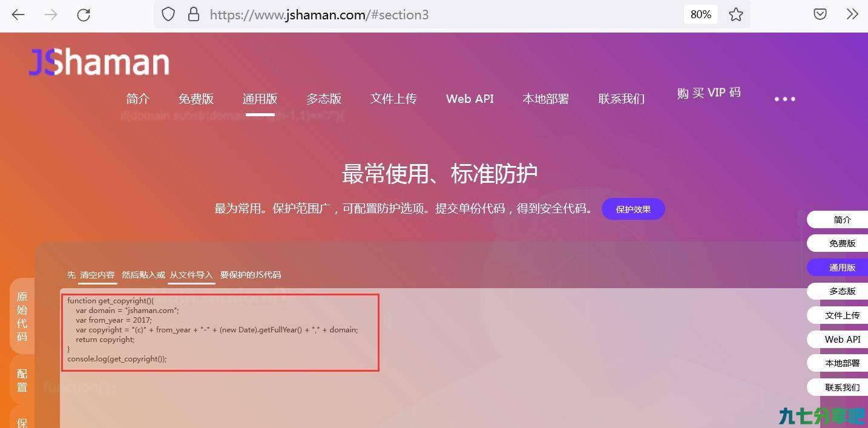Viewport: 868px width, 428px height.
Task: Switch to the 配置 side tab
Action: (22, 381)
